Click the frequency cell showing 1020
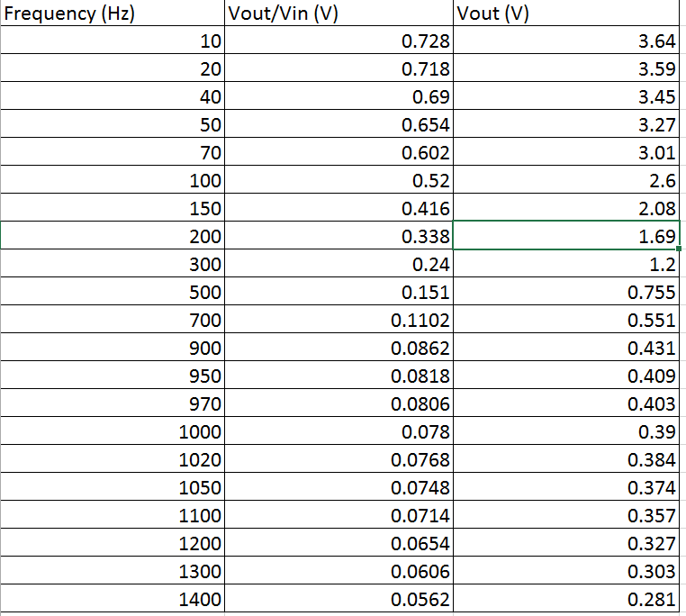This screenshot has width=686, height=616. (112, 459)
